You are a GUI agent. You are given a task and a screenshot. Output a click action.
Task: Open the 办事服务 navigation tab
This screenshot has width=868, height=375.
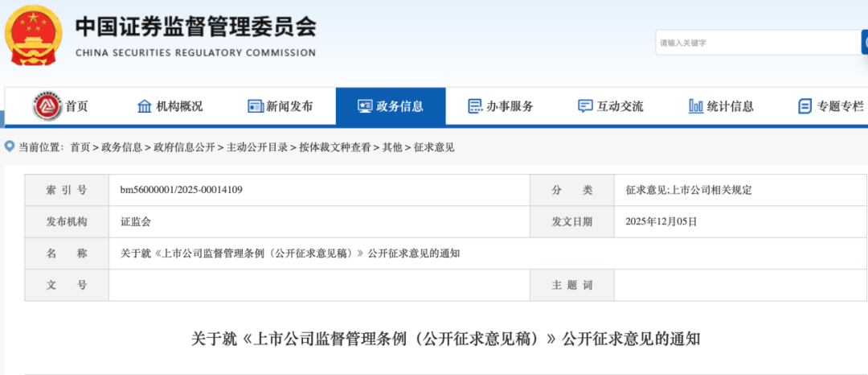[501, 106]
